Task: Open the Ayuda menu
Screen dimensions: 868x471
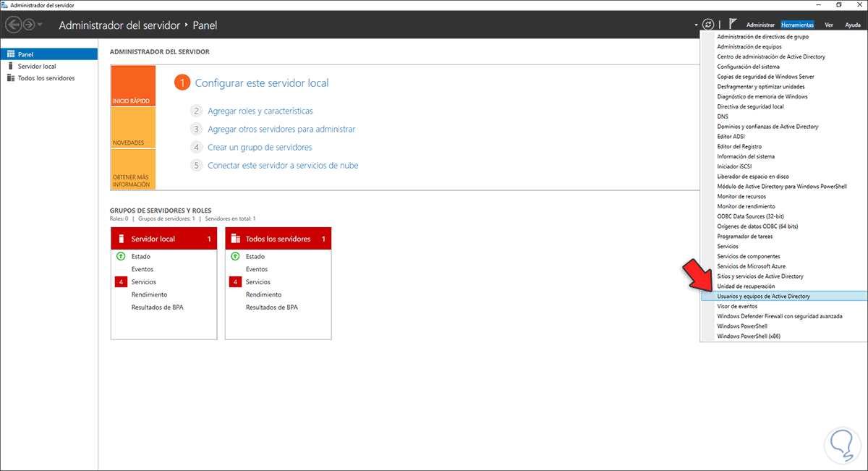Action: (x=853, y=25)
